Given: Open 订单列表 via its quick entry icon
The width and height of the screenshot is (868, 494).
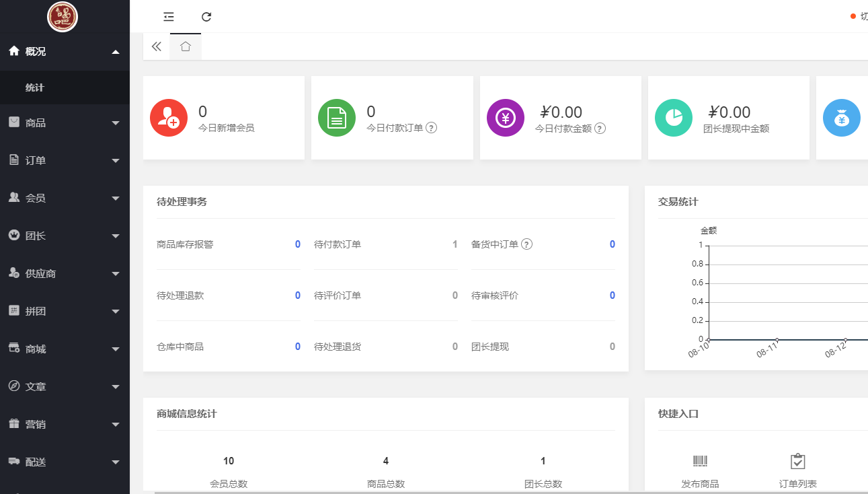Looking at the screenshot, I should pos(797,461).
